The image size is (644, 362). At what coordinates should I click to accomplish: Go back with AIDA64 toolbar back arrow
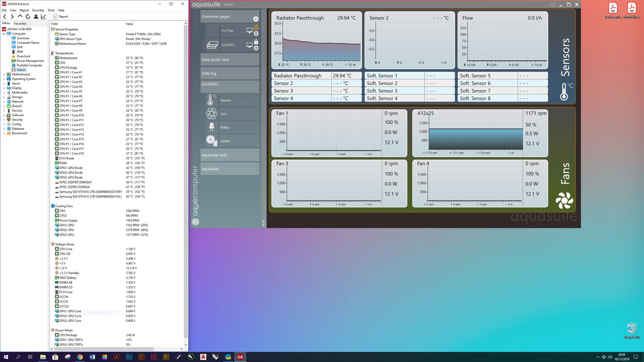click(x=5, y=17)
